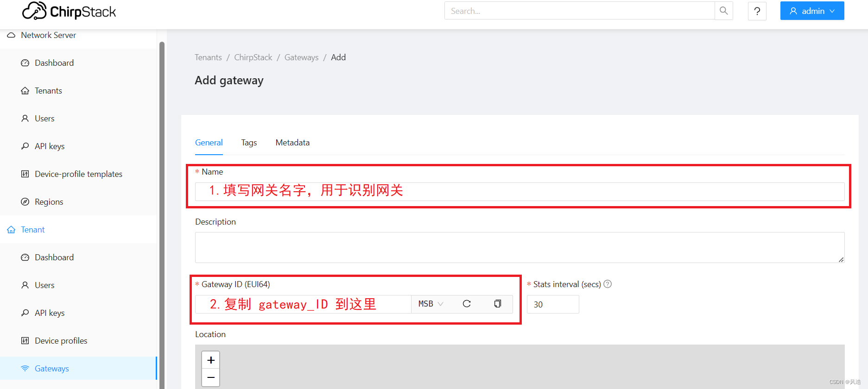Image resolution: width=868 pixels, height=389 pixels.
Task: Zoom out on the location map
Action: point(211,377)
